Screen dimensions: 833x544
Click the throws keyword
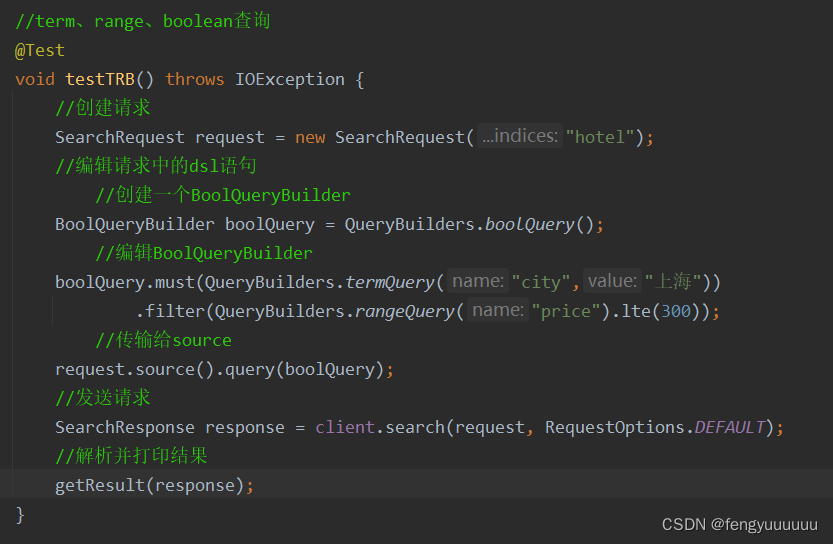pyautogui.click(x=195, y=79)
